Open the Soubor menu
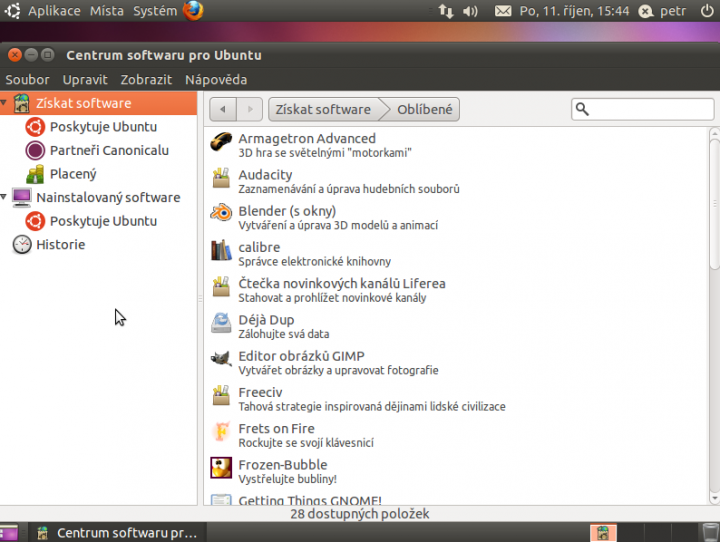 pos(28,80)
